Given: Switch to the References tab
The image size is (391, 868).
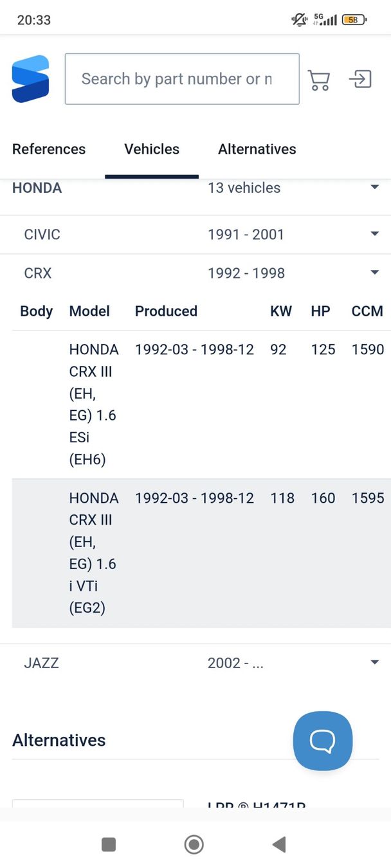Looking at the screenshot, I should click(49, 149).
